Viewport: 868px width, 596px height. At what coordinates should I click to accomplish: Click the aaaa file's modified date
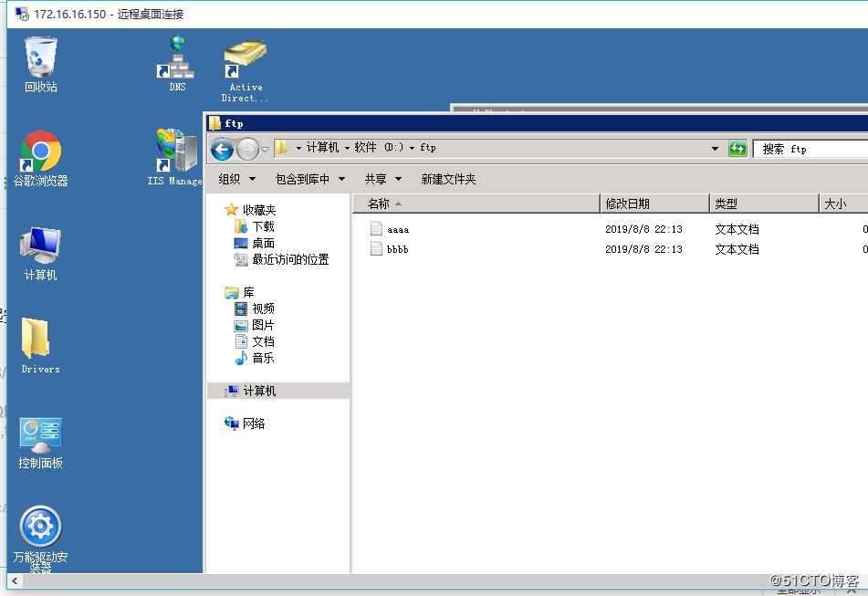pyautogui.click(x=643, y=229)
